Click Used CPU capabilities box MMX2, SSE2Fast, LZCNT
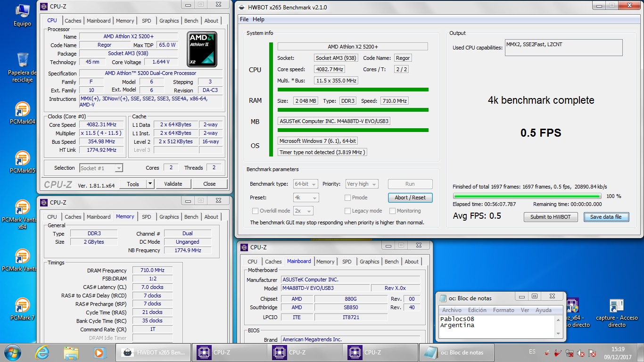 [x=563, y=48]
